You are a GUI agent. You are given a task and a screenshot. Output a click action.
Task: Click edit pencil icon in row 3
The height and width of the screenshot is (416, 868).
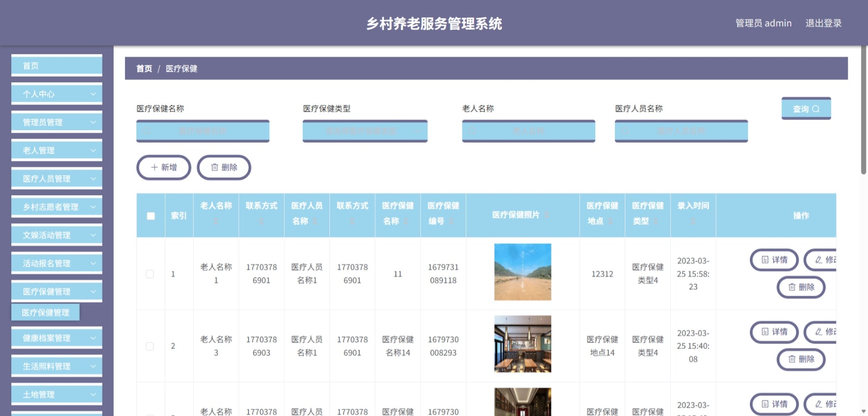point(819,404)
